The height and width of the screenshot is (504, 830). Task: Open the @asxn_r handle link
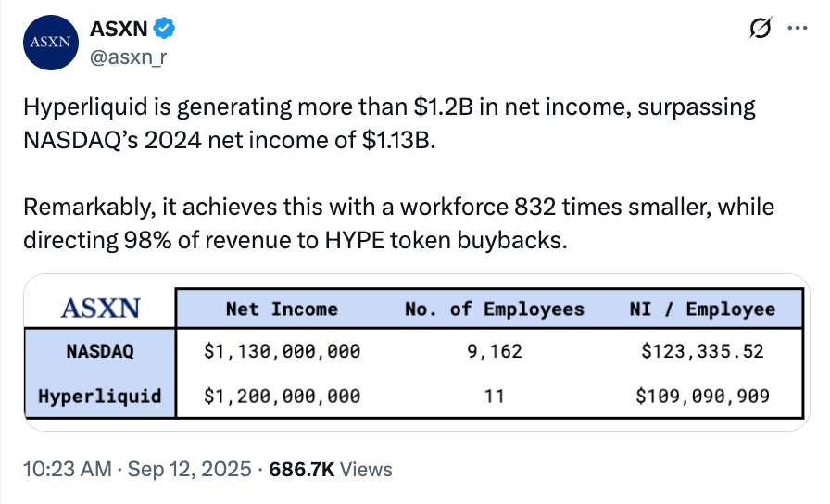pyautogui.click(x=128, y=57)
